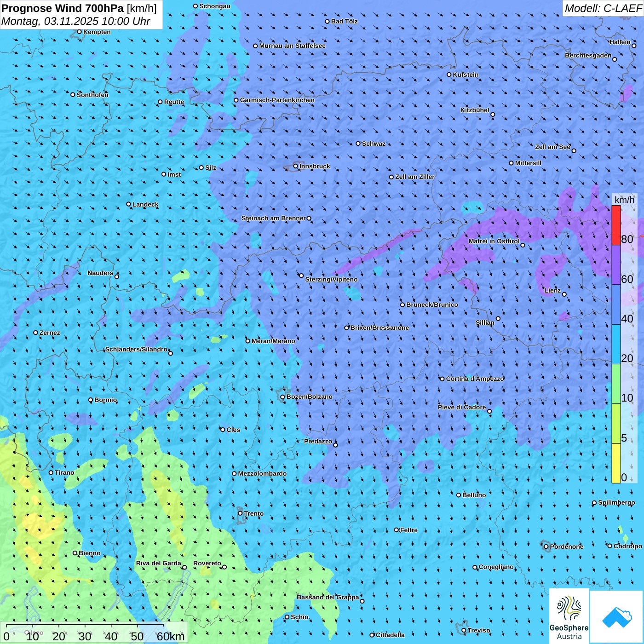Click the 'Bienno' town label
Image resolution: width=644 pixels, height=644 pixels.
click(90, 553)
